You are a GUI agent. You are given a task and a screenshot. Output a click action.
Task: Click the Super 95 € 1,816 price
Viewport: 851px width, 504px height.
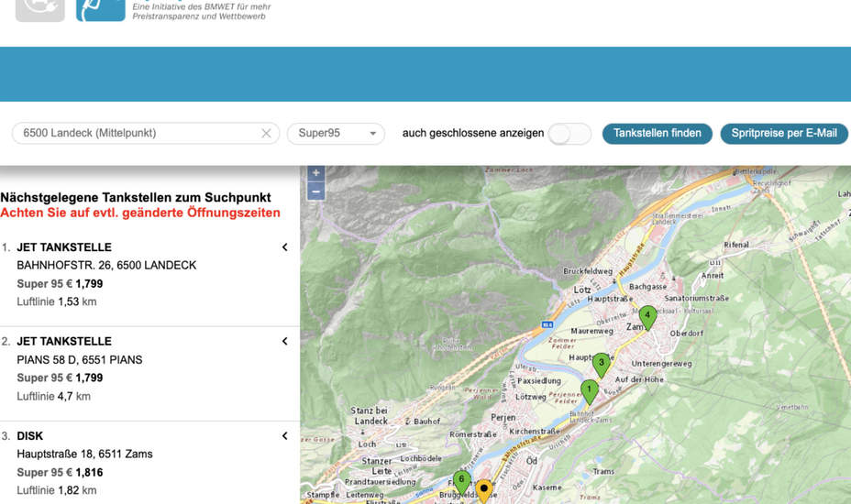[60, 473]
